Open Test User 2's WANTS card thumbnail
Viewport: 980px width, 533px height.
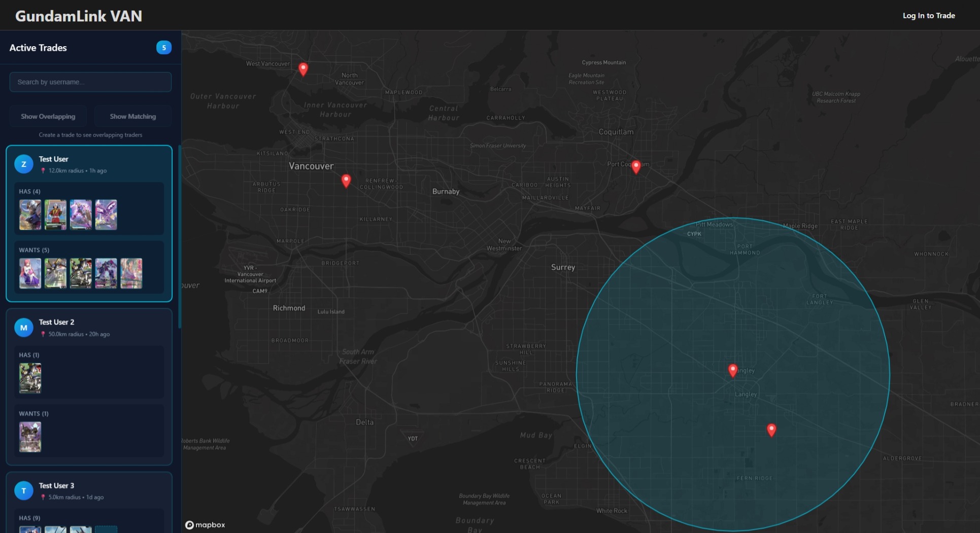point(30,437)
